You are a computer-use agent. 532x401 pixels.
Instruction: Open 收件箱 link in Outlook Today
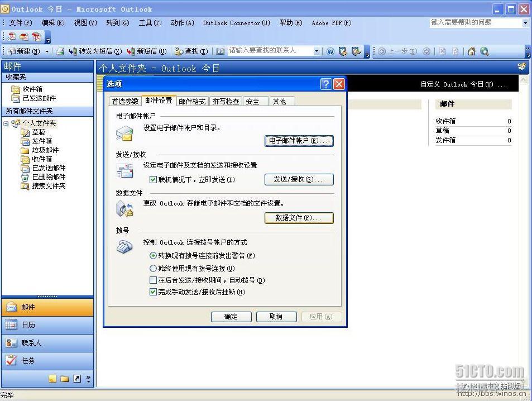(x=445, y=121)
